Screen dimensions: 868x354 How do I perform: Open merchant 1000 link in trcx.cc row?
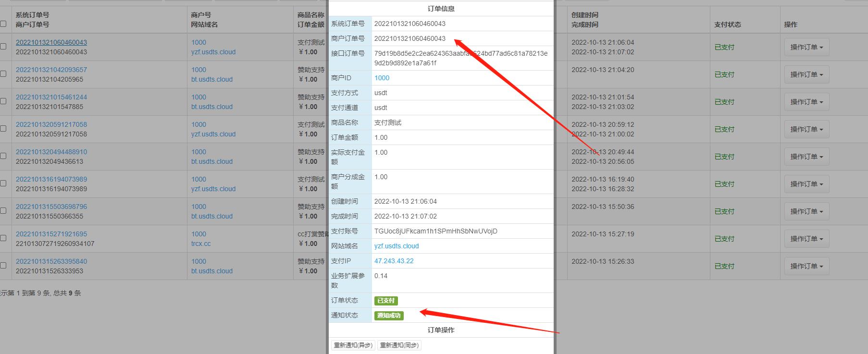[x=198, y=234]
